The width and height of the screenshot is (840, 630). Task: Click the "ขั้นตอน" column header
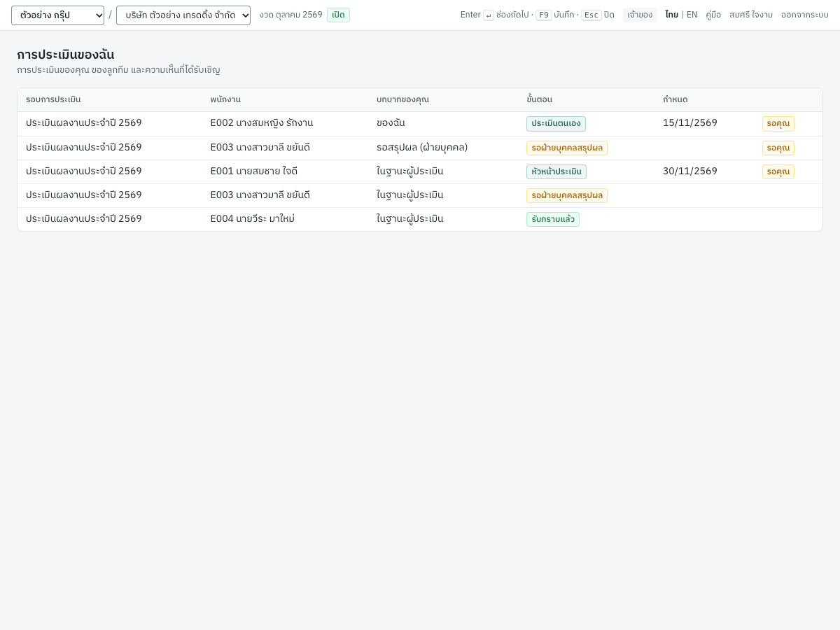(539, 99)
